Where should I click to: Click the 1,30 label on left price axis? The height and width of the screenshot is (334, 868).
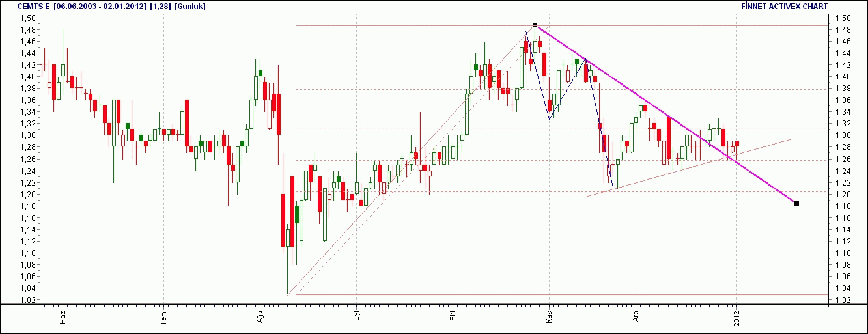click(27, 135)
